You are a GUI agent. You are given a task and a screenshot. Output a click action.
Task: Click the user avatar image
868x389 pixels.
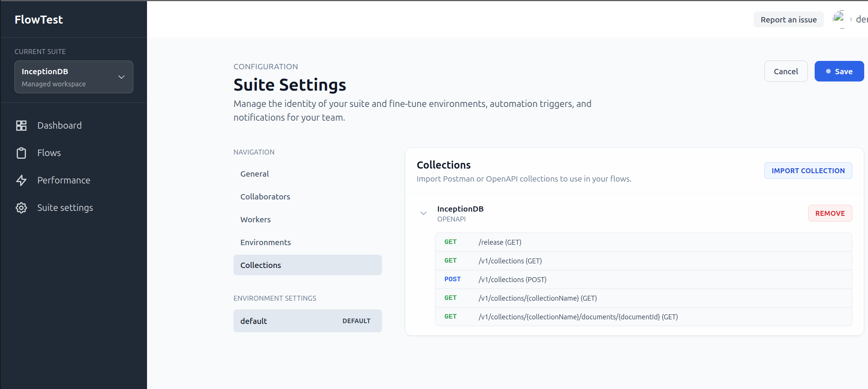pos(839,19)
